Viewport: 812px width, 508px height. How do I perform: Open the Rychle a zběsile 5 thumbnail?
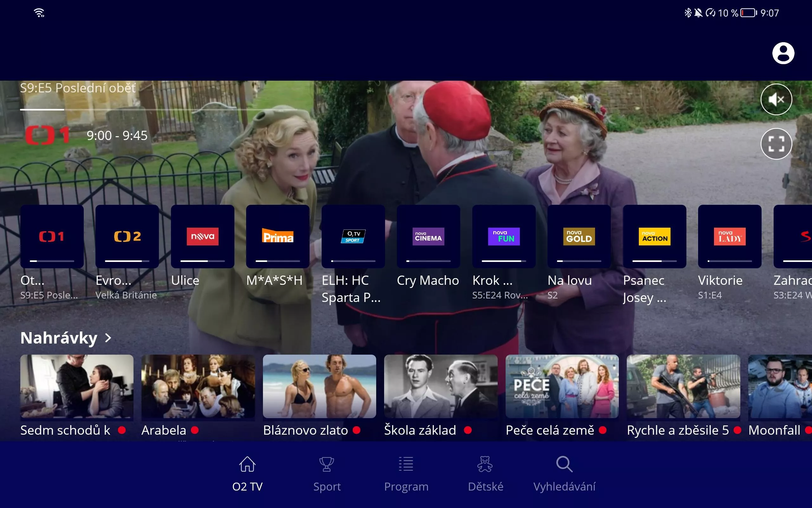(684, 386)
